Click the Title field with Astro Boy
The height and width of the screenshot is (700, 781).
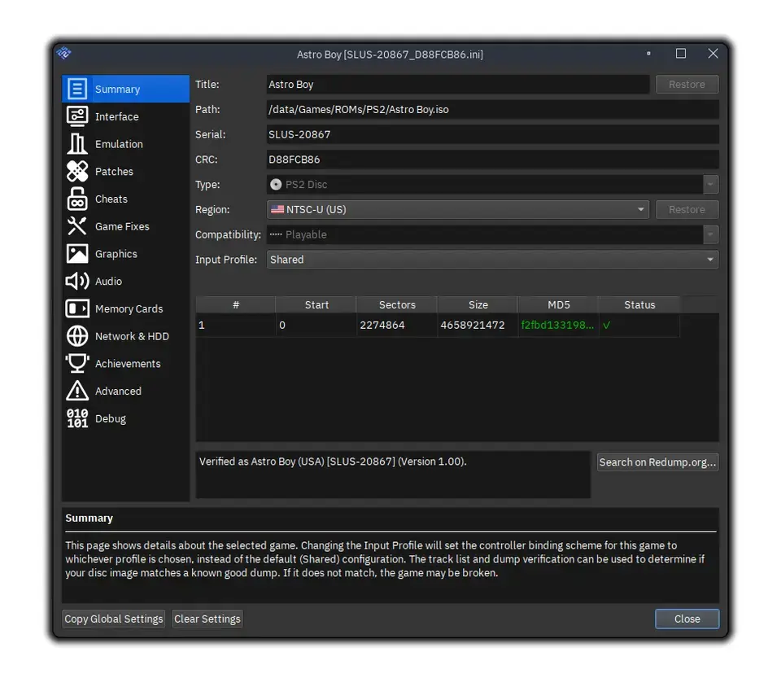coord(458,84)
